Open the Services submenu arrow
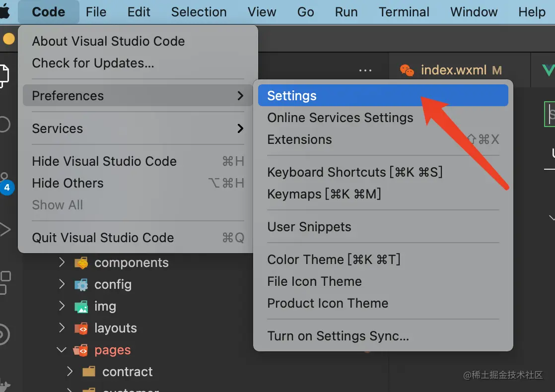 240,129
